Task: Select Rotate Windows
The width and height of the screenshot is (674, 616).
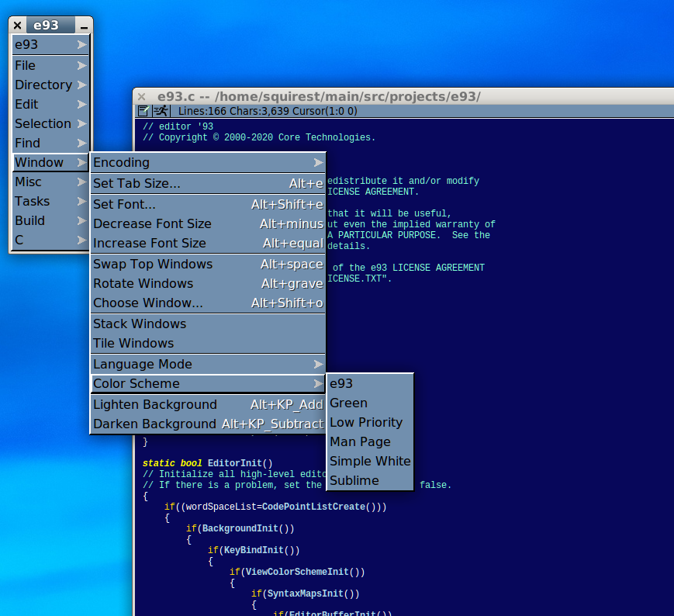Action: (208, 283)
